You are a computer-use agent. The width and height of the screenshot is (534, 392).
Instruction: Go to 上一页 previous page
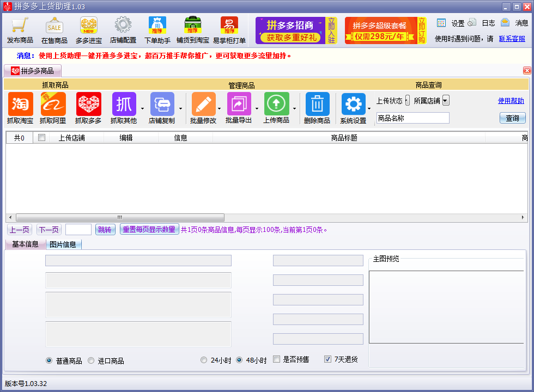[x=20, y=230]
